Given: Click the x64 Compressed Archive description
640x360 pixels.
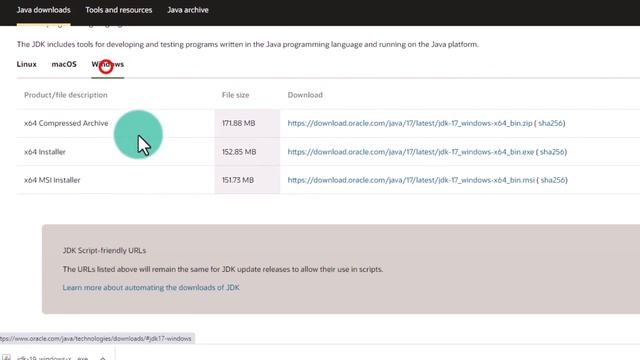Looking at the screenshot, I should 66,123.
